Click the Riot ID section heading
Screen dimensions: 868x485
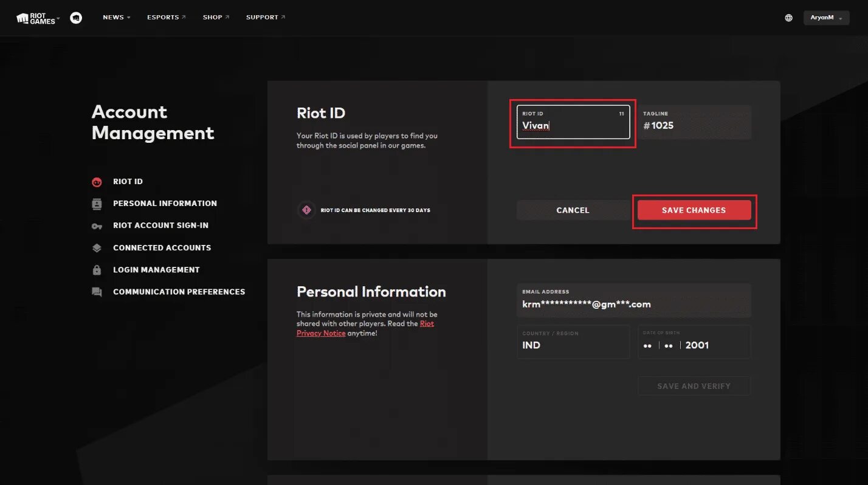[321, 113]
